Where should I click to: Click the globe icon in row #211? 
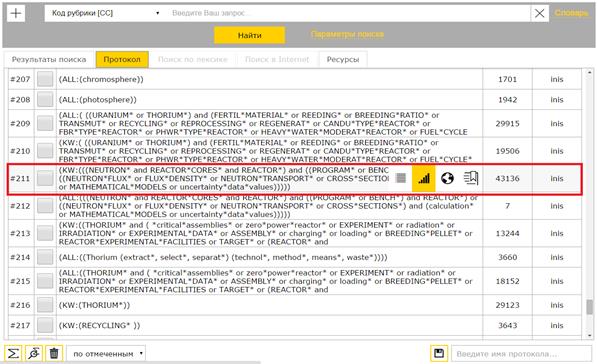point(447,178)
